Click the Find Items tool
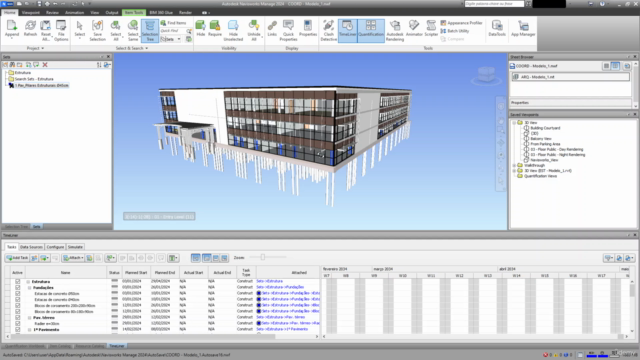The image size is (640, 360). (x=173, y=23)
